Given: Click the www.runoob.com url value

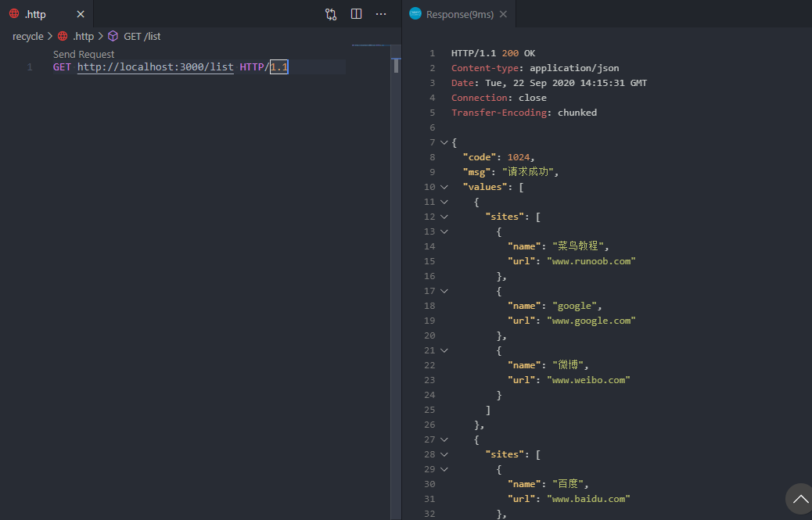Looking at the screenshot, I should (591, 261).
